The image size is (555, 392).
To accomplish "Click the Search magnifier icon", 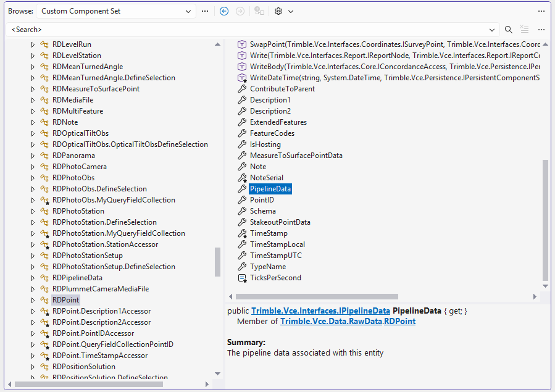I will 508,30.
